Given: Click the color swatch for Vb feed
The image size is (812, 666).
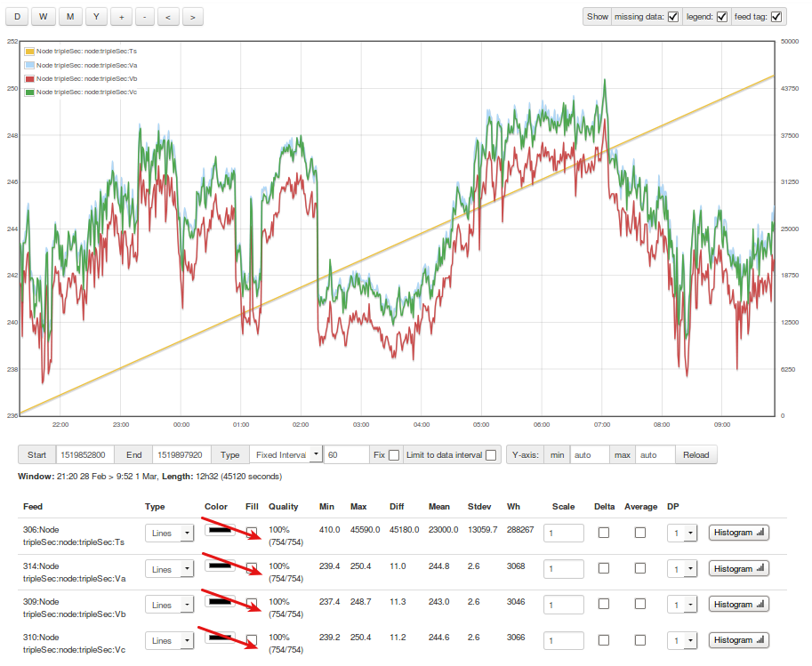Looking at the screenshot, I should tap(220, 600).
